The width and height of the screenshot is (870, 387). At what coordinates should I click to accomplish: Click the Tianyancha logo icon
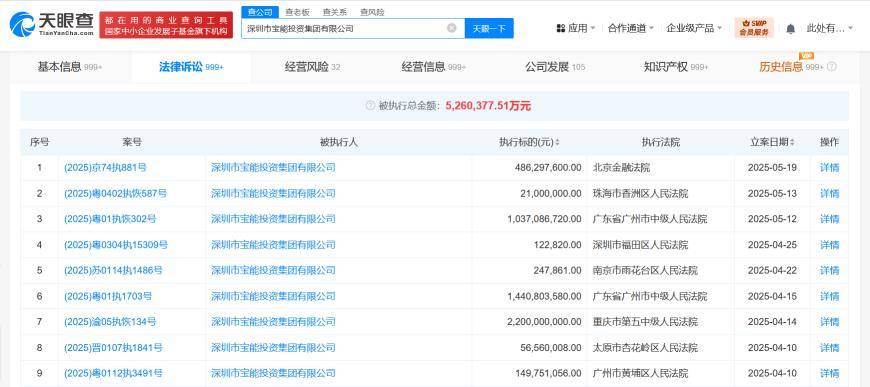[23, 25]
